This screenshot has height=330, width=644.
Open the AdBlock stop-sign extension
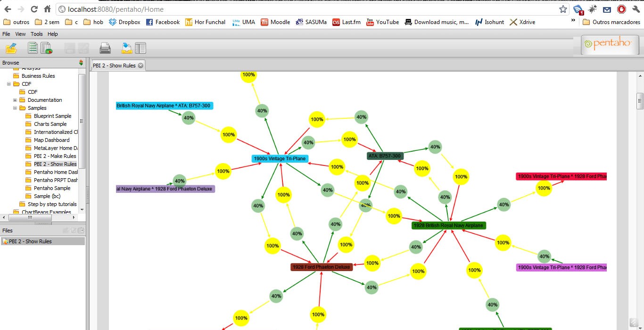[621, 9]
